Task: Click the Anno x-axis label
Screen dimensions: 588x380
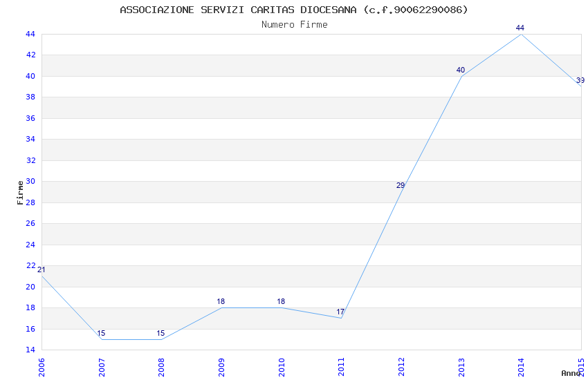Action: 571,373
